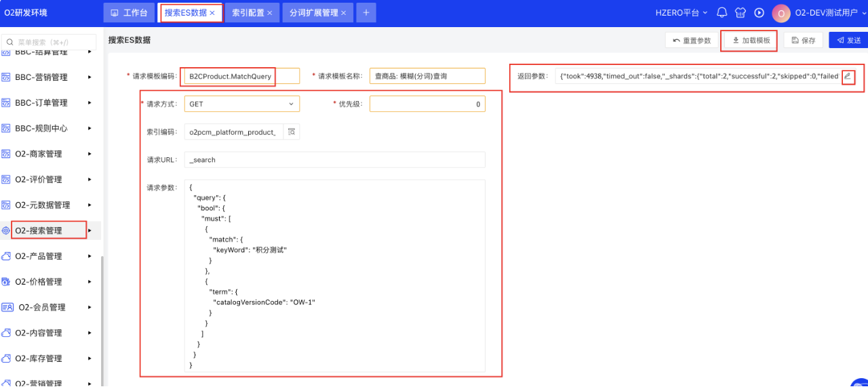This screenshot has height=389, width=868.
Task: Click the theme shirt icon
Action: coord(741,13)
